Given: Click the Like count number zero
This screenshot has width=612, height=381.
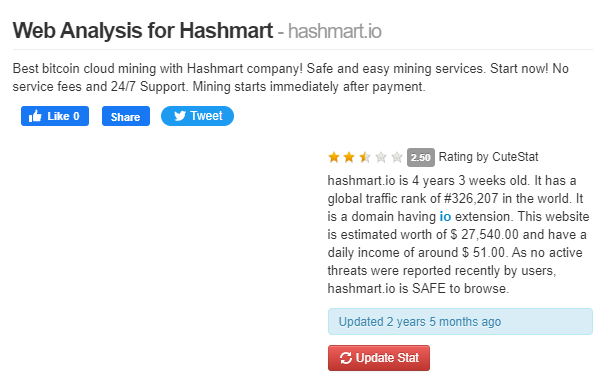Looking at the screenshot, I should (76, 116).
